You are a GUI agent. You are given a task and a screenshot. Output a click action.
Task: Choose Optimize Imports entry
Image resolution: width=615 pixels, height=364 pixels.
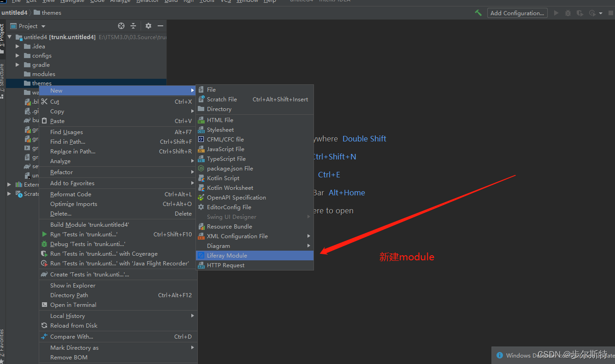click(118, 204)
